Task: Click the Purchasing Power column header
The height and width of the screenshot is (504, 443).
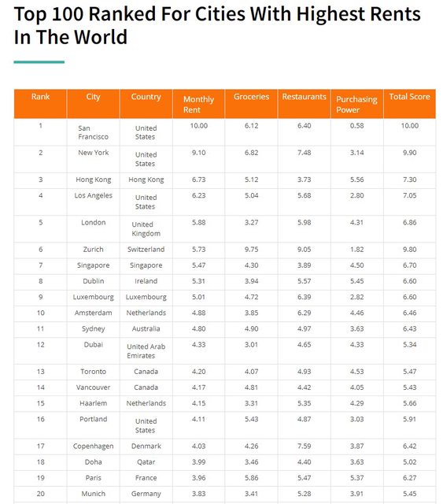Action: coord(356,104)
